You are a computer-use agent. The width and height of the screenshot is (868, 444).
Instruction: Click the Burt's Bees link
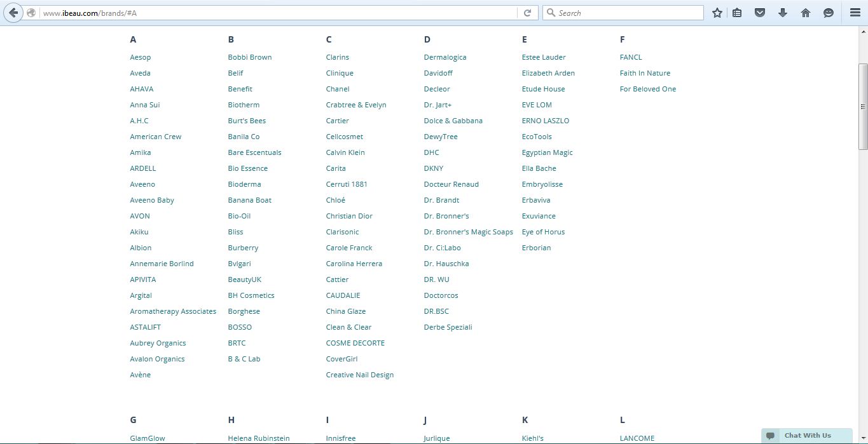click(247, 121)
